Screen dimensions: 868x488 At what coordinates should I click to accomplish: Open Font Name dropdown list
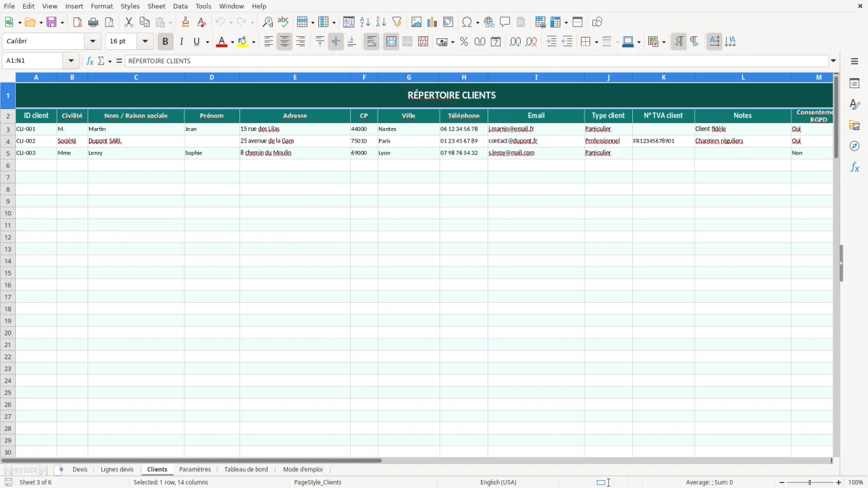tap(92, 42)
